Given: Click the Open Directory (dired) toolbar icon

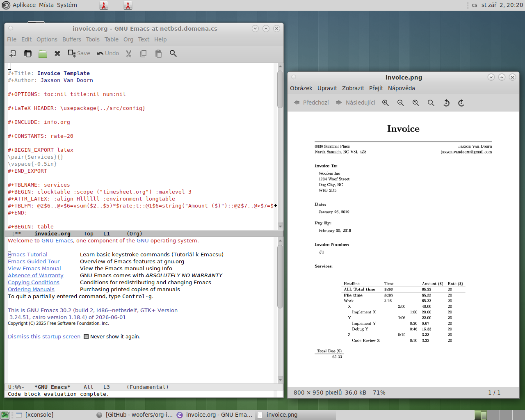Looking at the screenshot, I should [x=28, y=53].
